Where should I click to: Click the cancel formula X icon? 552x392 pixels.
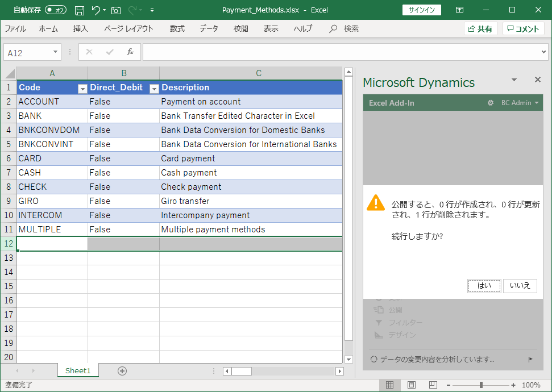pyautogui.click(x=89, y=52)
